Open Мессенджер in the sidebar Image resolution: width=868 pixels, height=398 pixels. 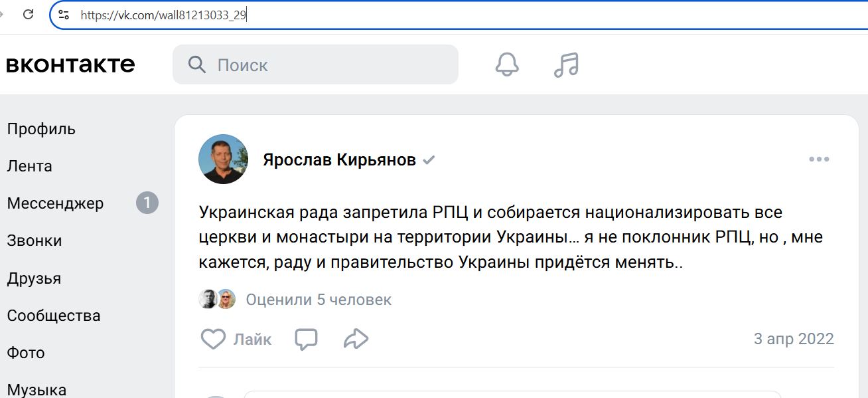tap(55, 203)
